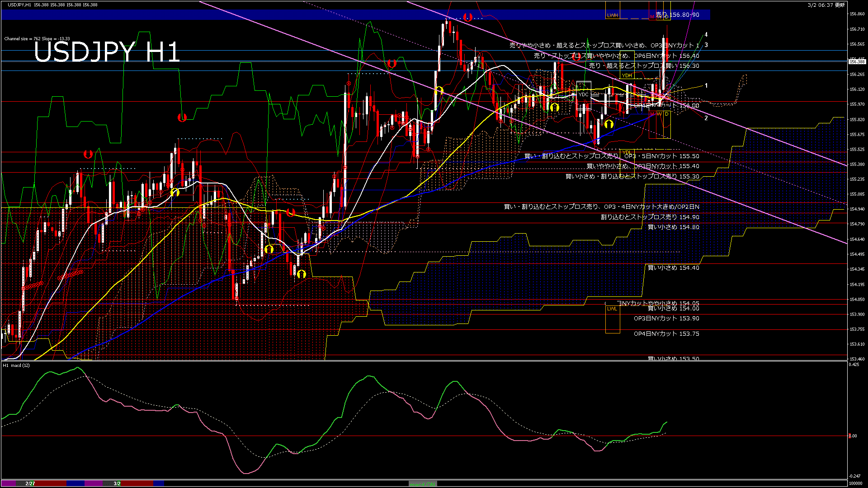Screen dimensions: 868x488
Task: Click the 3/2 date marker on the bottom timeline
Action: [117, 483]
